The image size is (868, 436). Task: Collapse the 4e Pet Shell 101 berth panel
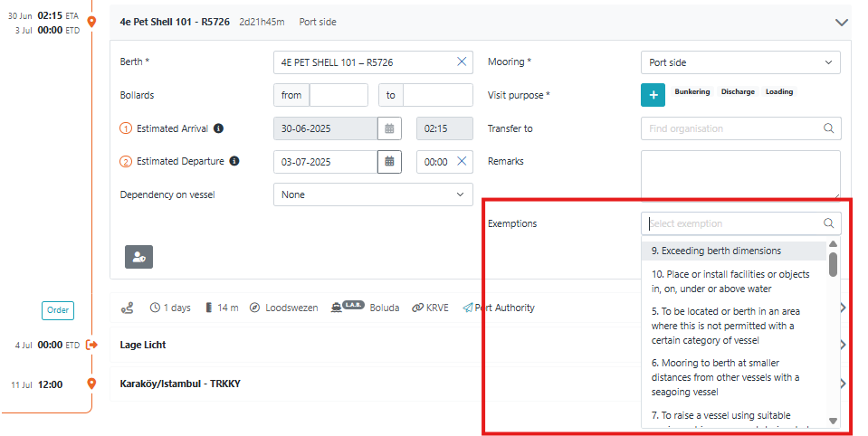coord(841,23)
